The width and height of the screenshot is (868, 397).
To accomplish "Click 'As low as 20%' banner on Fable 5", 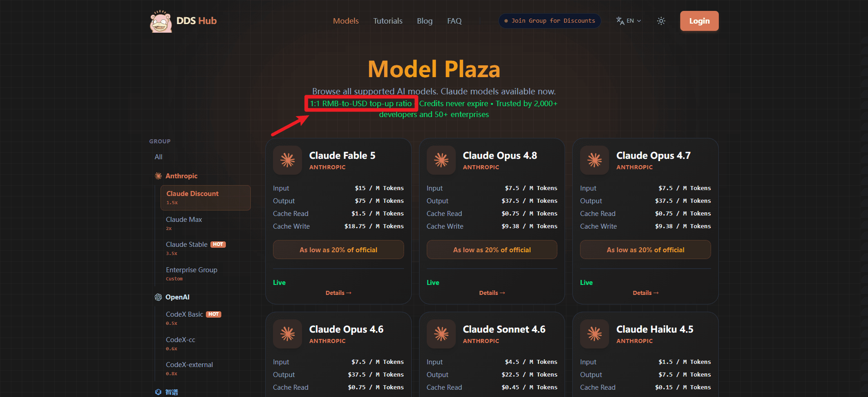I will [338, 250].
